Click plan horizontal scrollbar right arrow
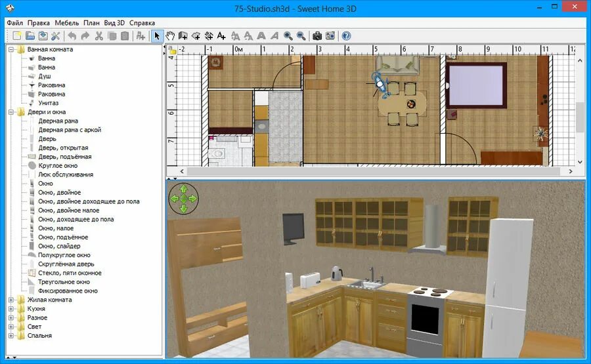The image size is (591, 364). coord(571,171)
